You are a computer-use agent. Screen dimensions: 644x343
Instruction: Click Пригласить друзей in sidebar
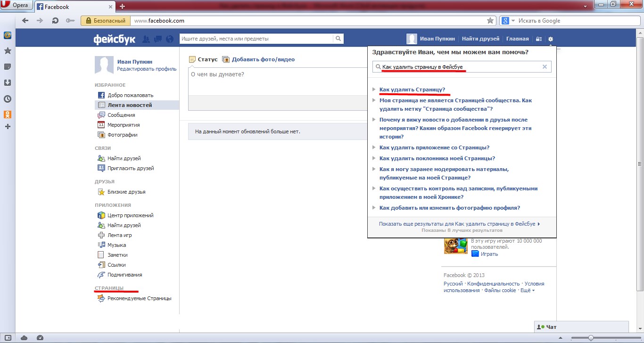click(125, 168)
